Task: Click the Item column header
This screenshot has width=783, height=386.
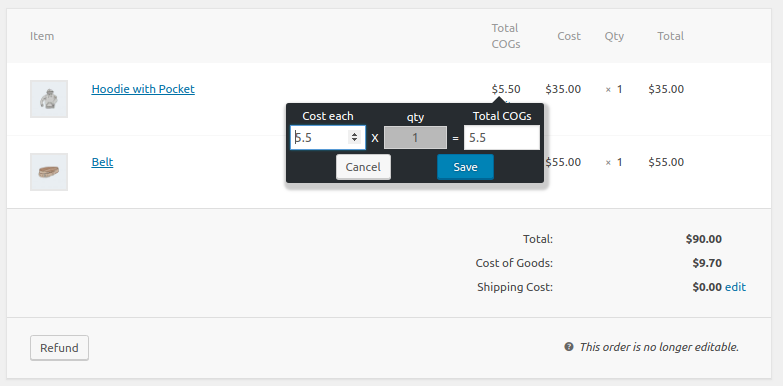Action: point(42,36)
